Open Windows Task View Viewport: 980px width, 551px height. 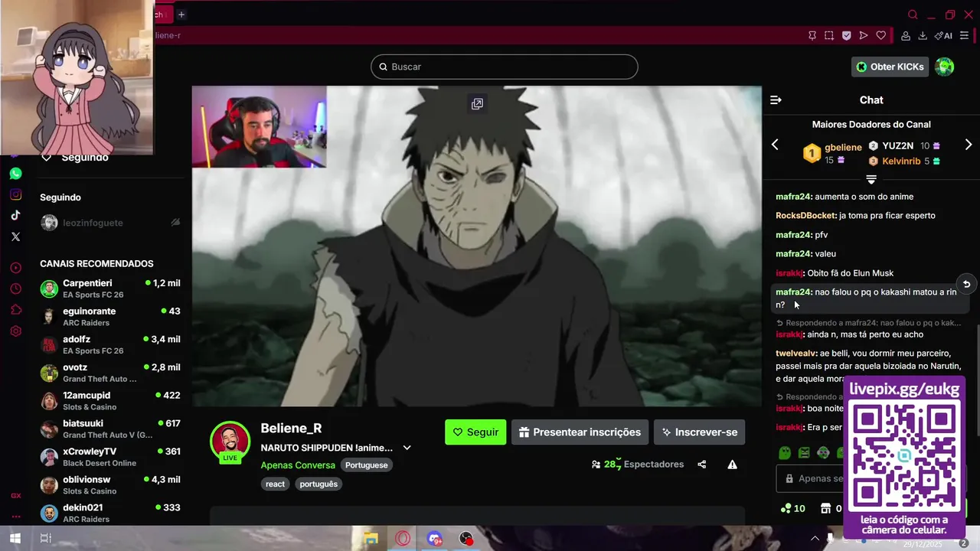click(x=45, y=538)
